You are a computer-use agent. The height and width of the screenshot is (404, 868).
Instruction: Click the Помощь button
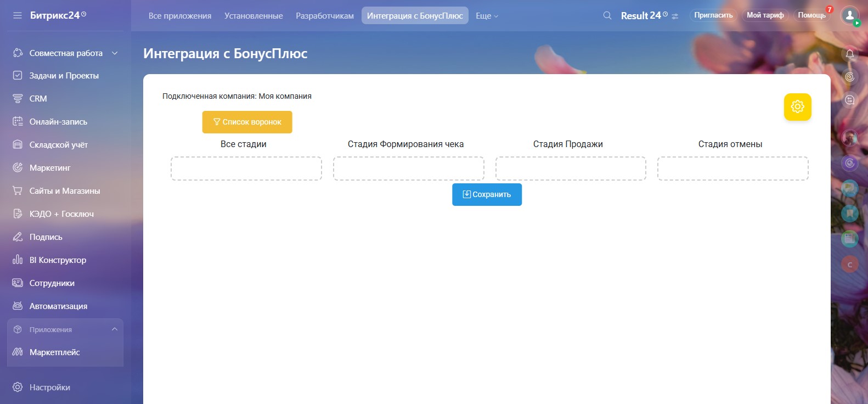[811, 15]
